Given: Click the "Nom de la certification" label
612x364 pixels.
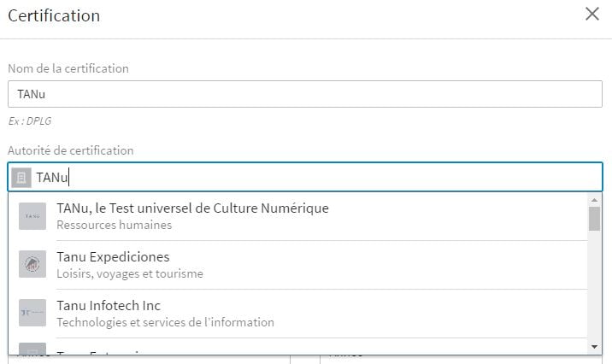Looking at the screenshot, I should (x=68, y=68).
